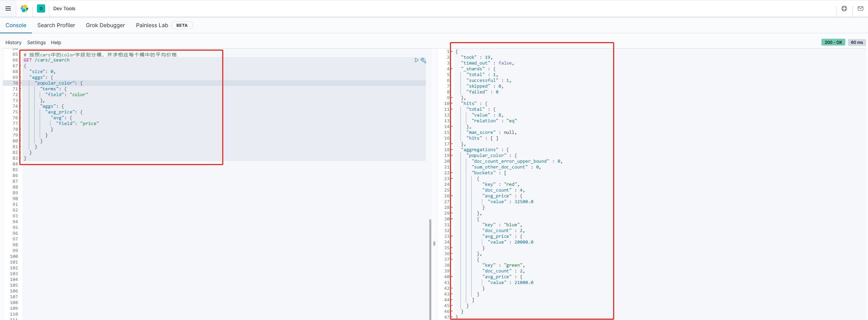This screenshot has width=868, height=320.
Task: Collapse the request body fold at line 67
Action: (x=20, y=66)
